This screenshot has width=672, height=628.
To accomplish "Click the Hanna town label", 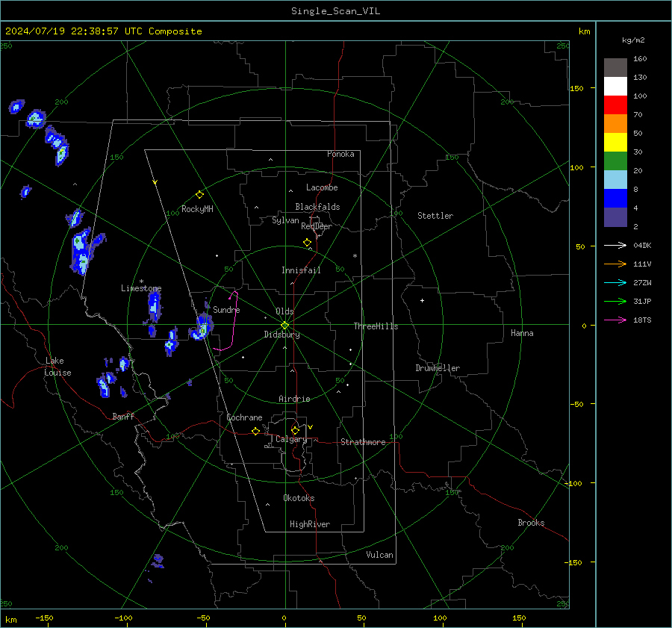I will click(x=522, y=333).
